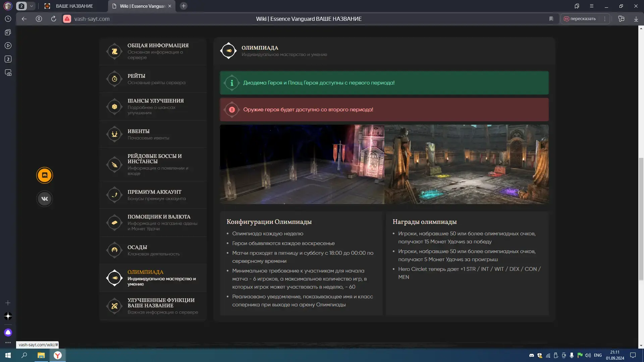The width and height of the screenshot is (644, 362).
Task: Click the Улучшенные функции crossed tools icon
Action: coord(114,306)
